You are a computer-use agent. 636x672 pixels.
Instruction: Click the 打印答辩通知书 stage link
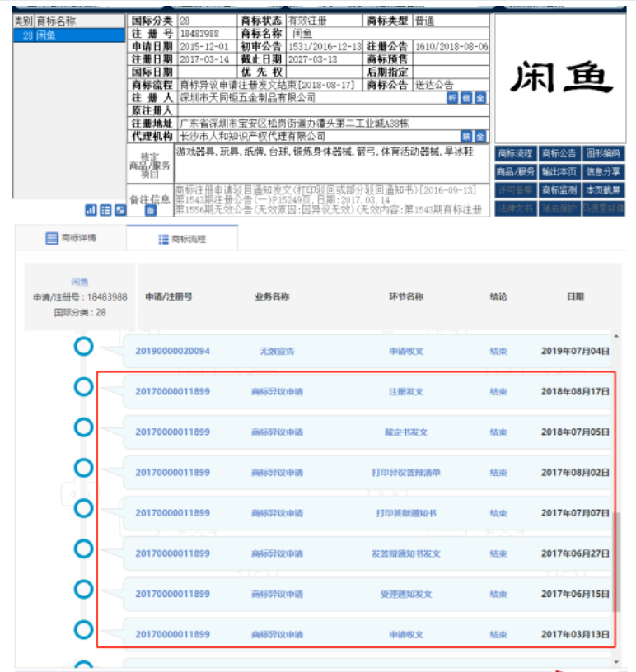[x=405, y=513]
